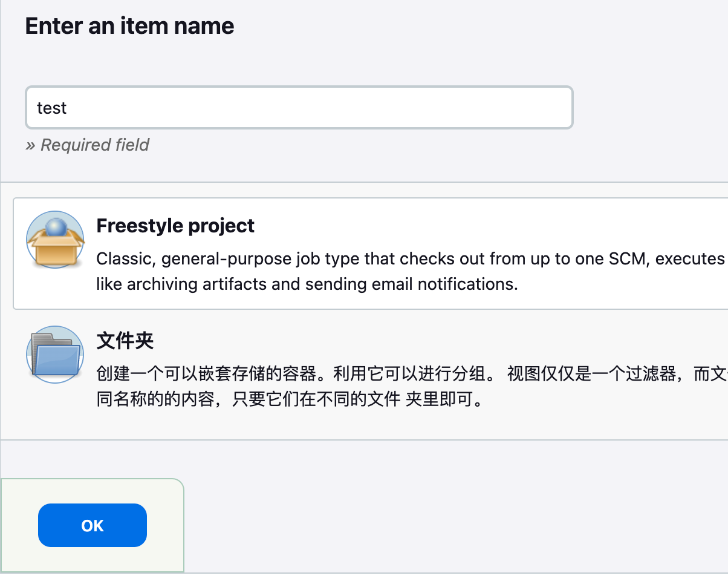Viewport: 728px width, 587px height.
Task: Click the blue folder icon for 文件夹
Action: point(55,355)
